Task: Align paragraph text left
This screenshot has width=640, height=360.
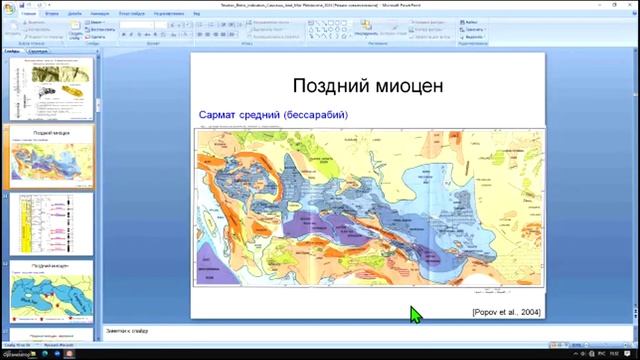Action: [200, 35]
